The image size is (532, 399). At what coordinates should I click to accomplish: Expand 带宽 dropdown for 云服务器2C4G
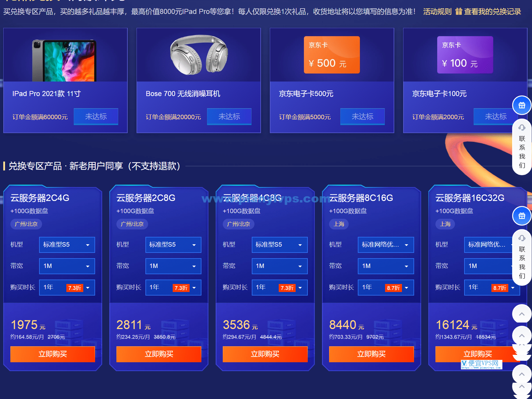coord(67,266)
